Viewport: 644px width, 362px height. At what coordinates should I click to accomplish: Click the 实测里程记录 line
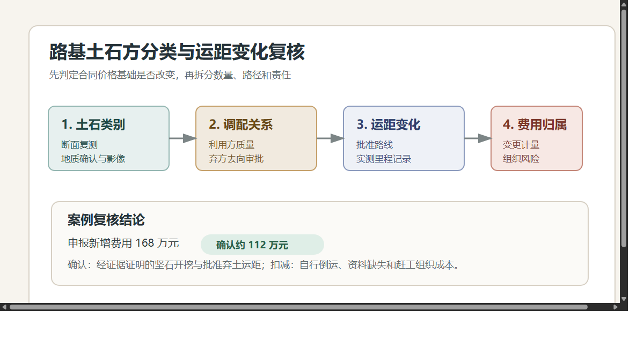click(384, 159)
